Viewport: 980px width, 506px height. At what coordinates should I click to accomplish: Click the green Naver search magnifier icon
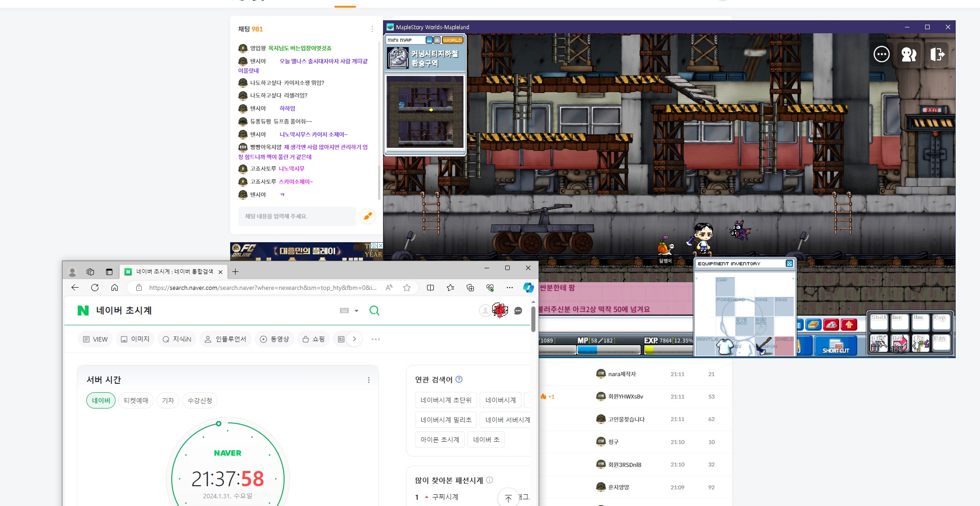click(374, 311)
